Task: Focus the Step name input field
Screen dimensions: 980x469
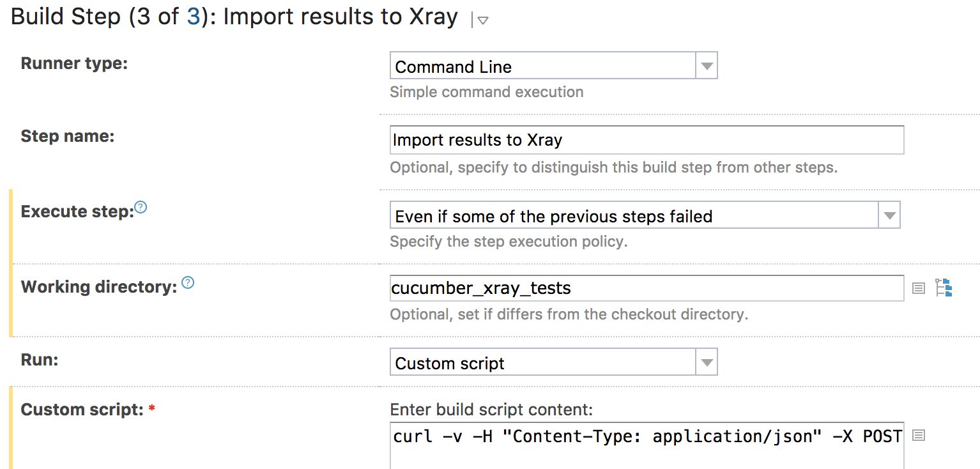Action: [x=647, y=140]
